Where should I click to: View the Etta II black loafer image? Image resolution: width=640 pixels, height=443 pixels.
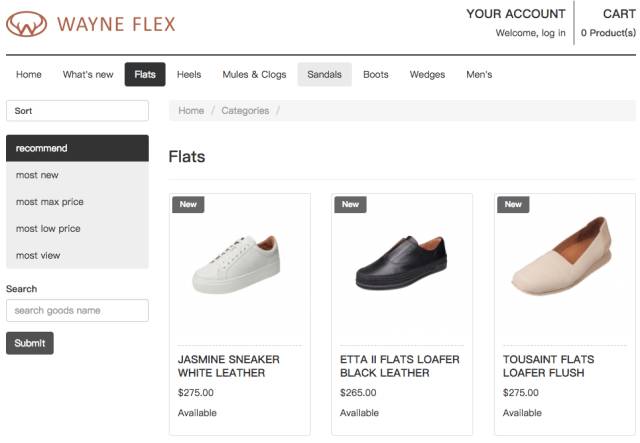(x=402, y=263)
